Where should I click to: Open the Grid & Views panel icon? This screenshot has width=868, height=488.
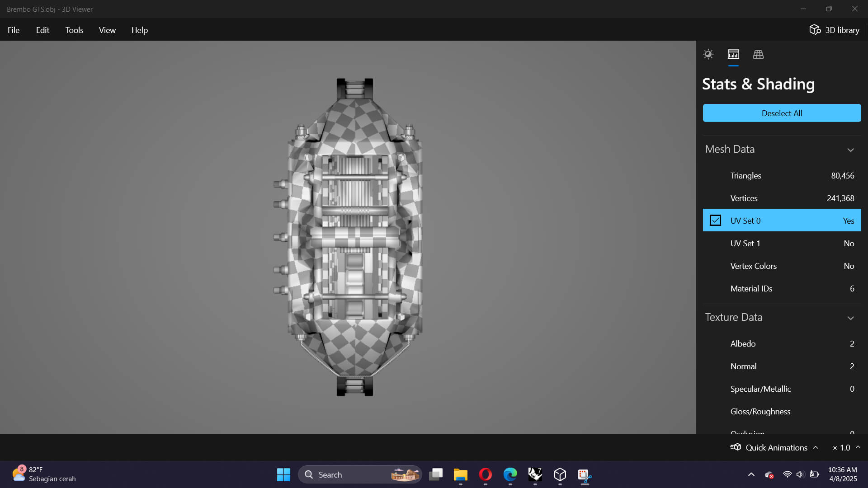click(x=758, y=54)
